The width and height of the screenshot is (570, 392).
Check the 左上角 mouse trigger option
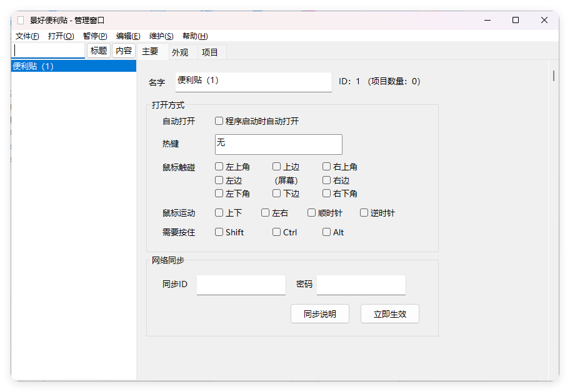pos(219,166)
